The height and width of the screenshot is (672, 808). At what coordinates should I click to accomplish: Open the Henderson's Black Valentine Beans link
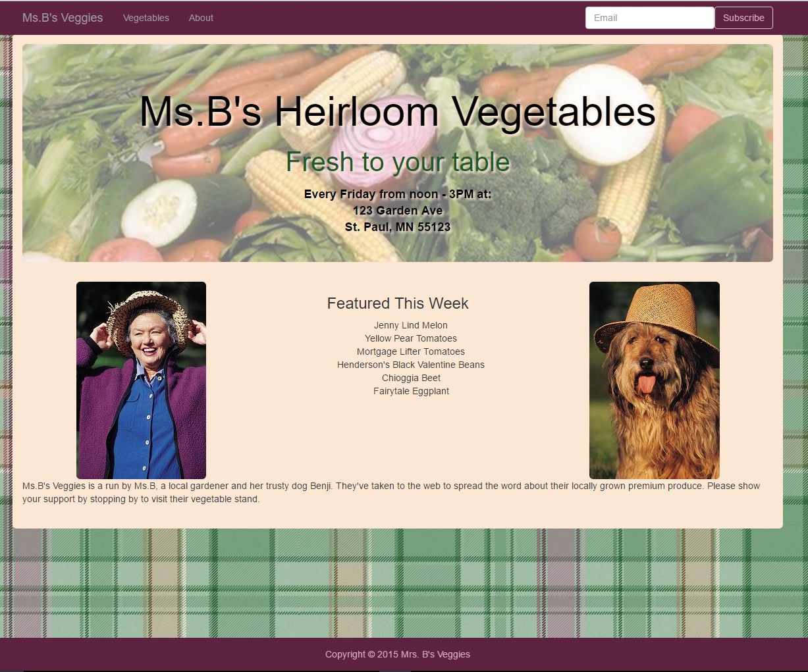click(410, 365)
